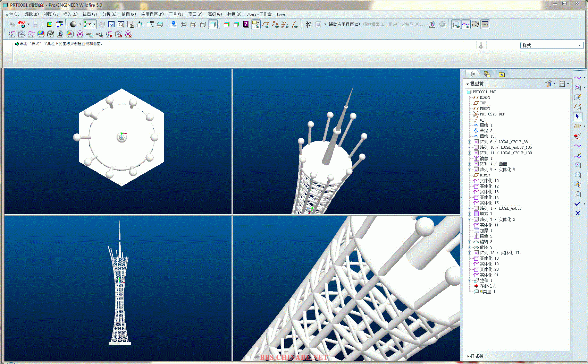Click the teapot render icon
Viewport: 588px width, 364px height.
click(442, 24)
